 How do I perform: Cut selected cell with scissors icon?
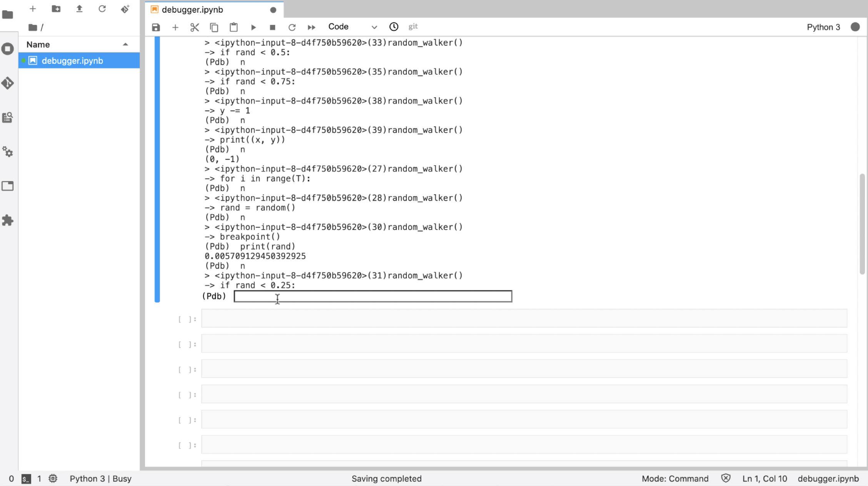click(195, 27)
